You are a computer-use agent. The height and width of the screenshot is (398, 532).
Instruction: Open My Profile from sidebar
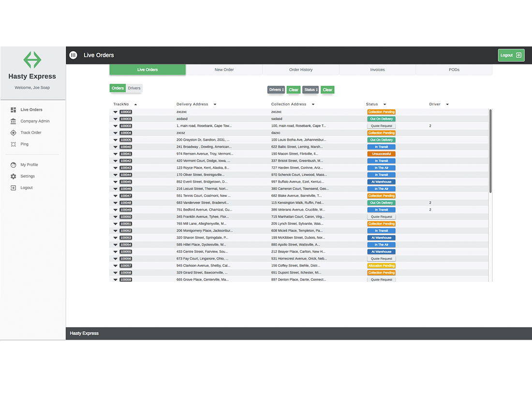[x=29, y=165]
